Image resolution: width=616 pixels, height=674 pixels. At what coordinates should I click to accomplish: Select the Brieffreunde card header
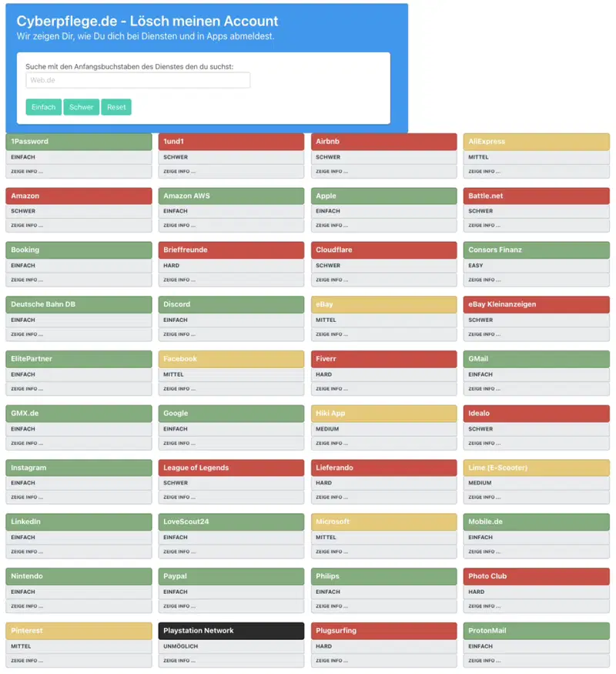(231, 250)
